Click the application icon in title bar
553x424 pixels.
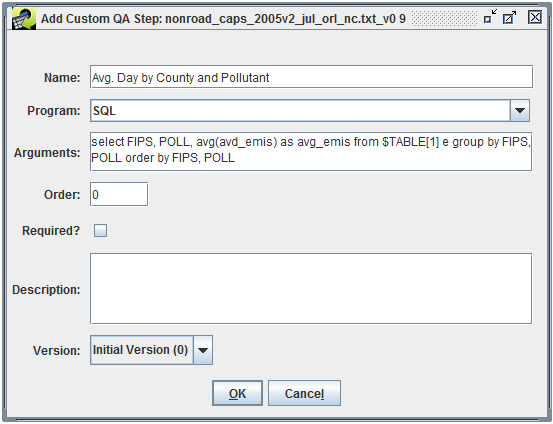(x=24, y=18)
